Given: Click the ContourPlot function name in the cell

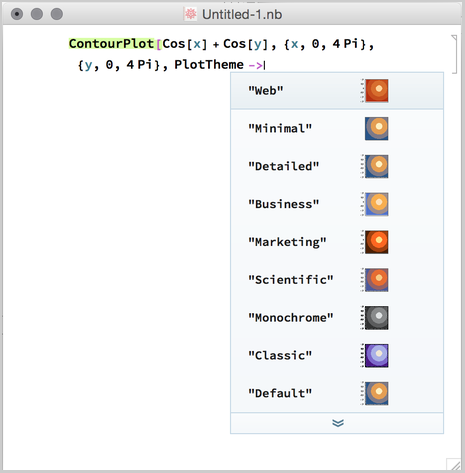Looking at the screenshot, I should coord(111,44).
